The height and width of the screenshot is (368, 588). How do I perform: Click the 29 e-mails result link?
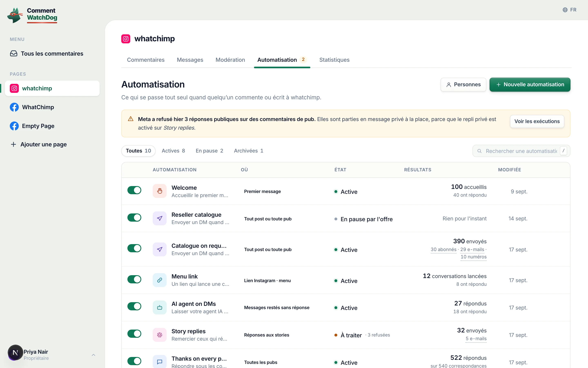click(472, 249)
